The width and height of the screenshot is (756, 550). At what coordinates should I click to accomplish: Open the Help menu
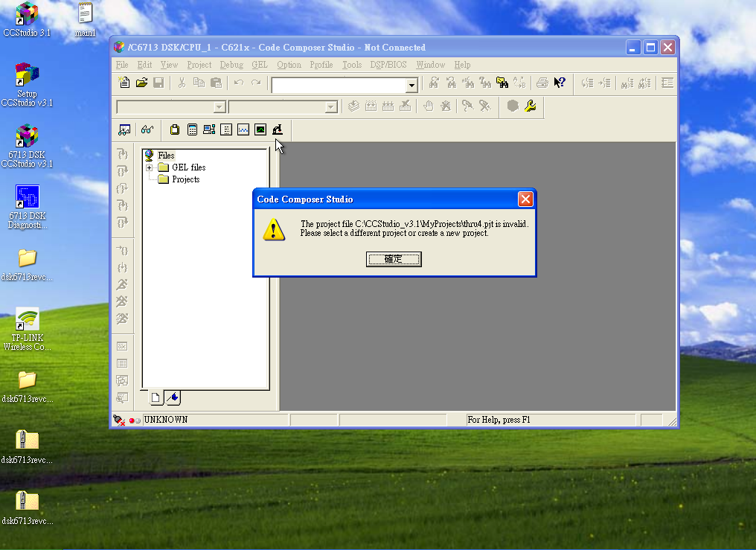coord(462,65)
